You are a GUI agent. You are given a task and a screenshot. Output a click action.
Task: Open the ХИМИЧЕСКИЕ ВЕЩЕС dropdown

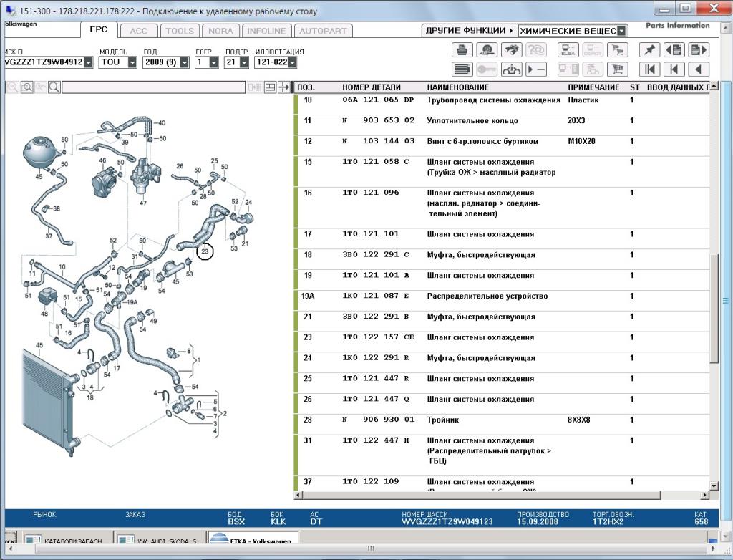click(621, 31)
